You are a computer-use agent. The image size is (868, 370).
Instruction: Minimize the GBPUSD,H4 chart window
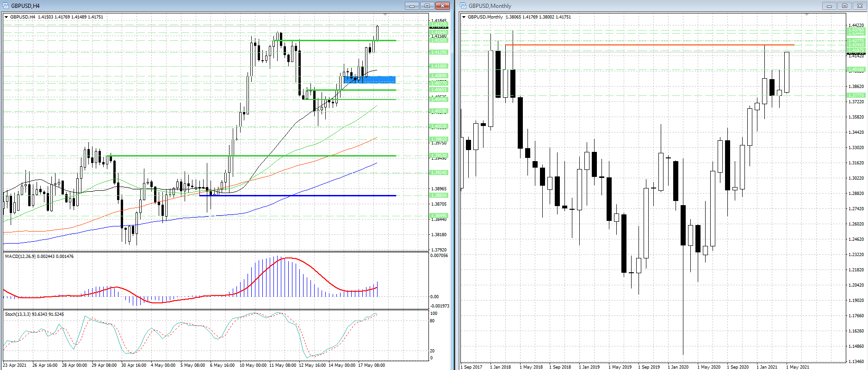pyautogui.click(x=411, y=6)
